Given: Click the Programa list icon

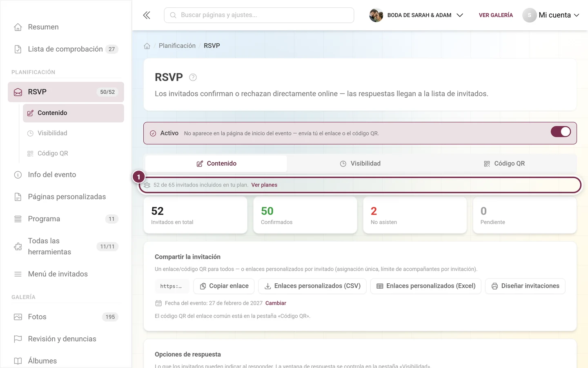Looking at the screenshot, I should pos(18,219).
